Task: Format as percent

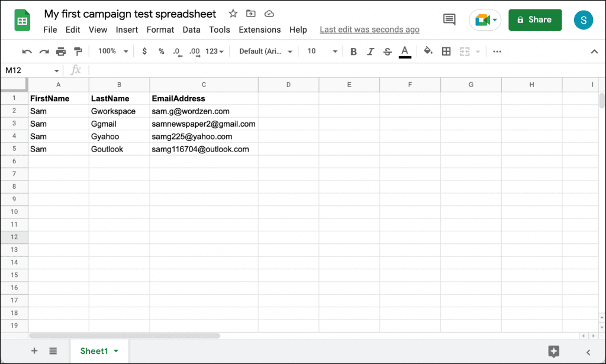Action: click(161, 51)
